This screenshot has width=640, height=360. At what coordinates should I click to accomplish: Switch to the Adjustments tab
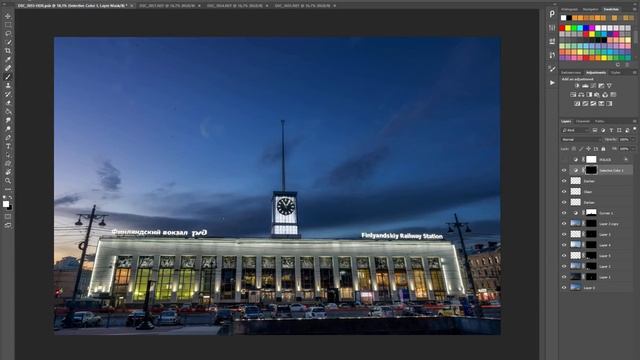(596, 73)
